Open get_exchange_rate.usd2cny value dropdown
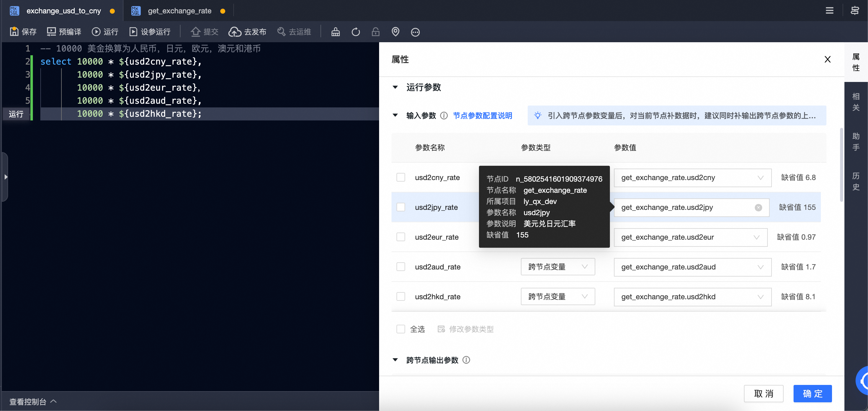Screen dimensions: 868x411 coord(692,178)
